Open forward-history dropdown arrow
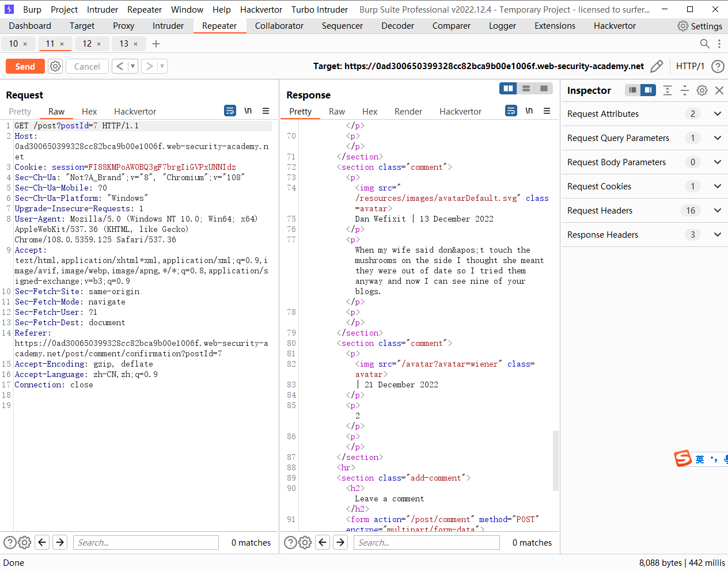728x571 pixels. [x=162, y=66]
